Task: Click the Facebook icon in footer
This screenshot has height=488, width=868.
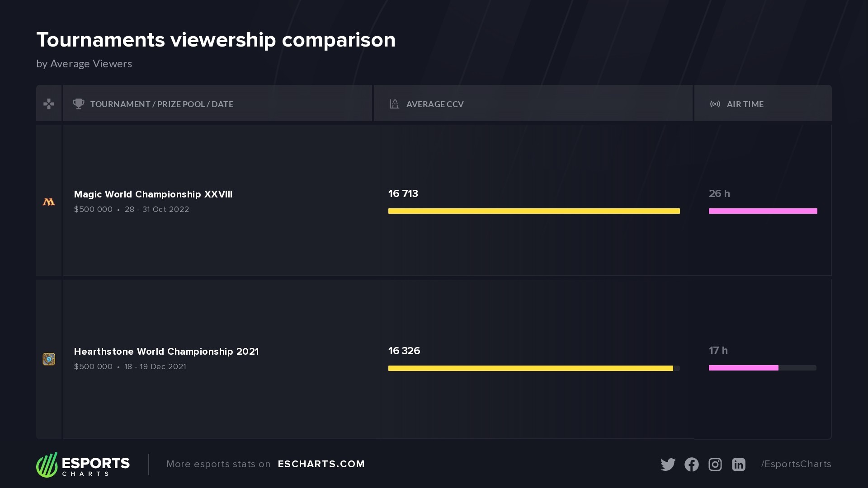Action: tap(691, 465)
